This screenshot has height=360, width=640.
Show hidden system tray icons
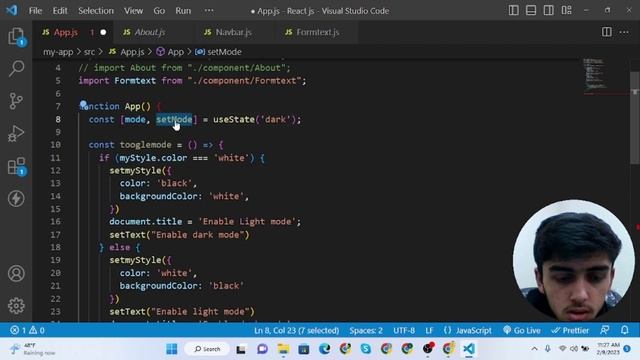point(534,349)
